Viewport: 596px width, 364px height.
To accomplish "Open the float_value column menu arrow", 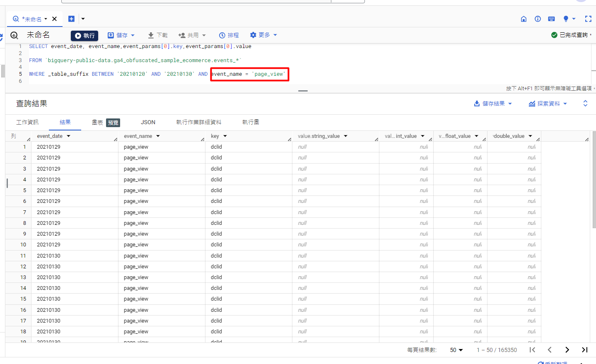I will point(476,136).
